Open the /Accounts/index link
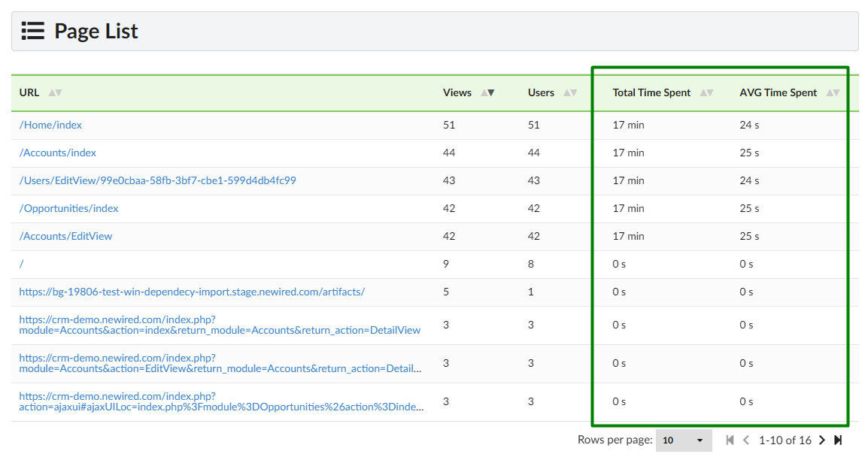 [x=58, y=153]
